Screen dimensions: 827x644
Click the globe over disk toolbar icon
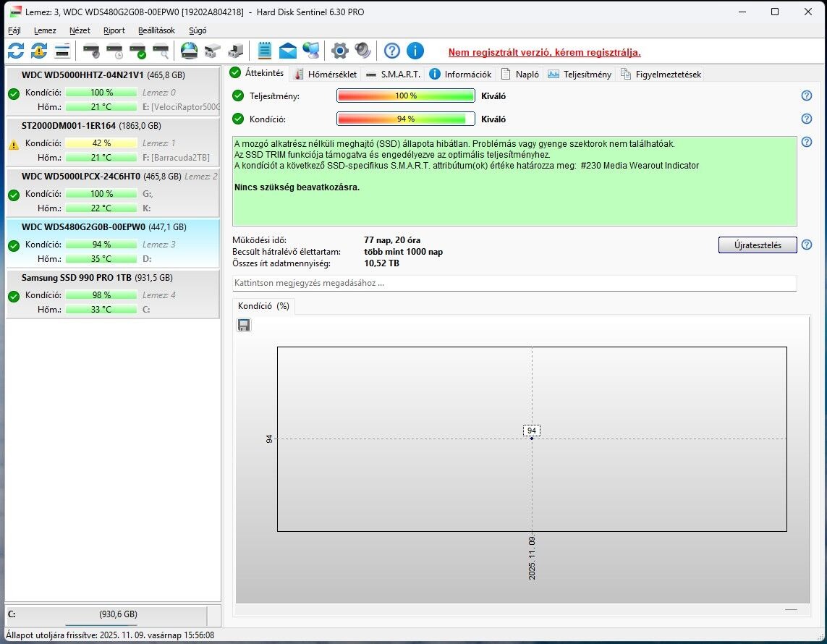click(189, 51)
